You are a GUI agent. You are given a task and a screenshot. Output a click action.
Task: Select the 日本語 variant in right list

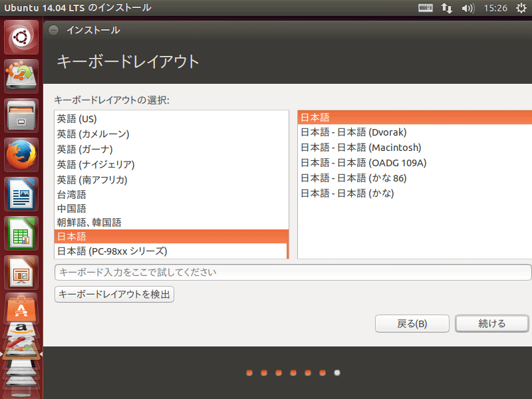(415, 118)
